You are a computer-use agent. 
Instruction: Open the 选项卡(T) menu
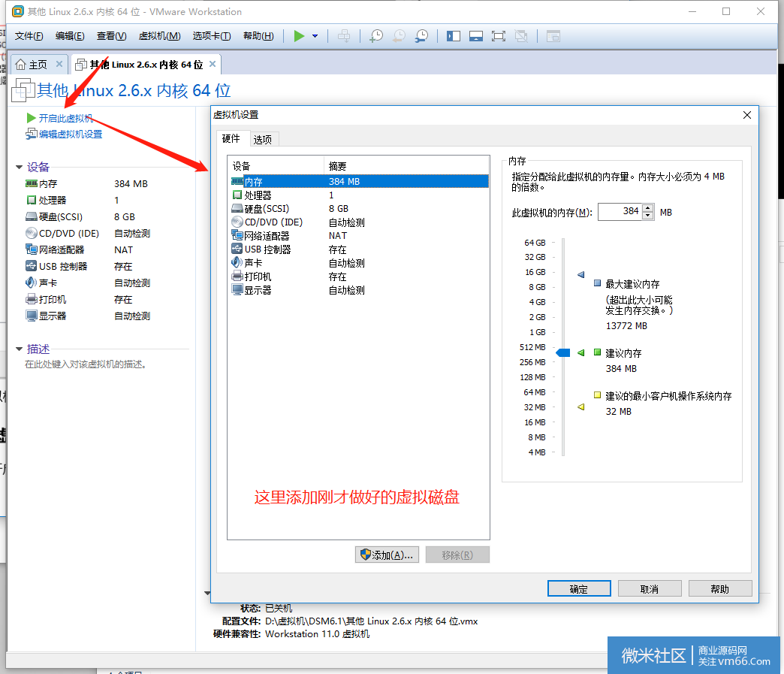[x=212, y=36]
